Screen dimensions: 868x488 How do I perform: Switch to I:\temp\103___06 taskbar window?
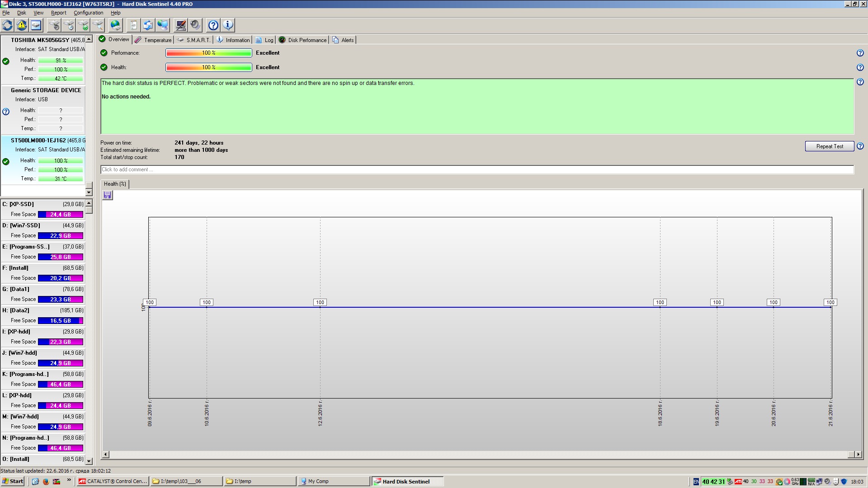[186, 481]
